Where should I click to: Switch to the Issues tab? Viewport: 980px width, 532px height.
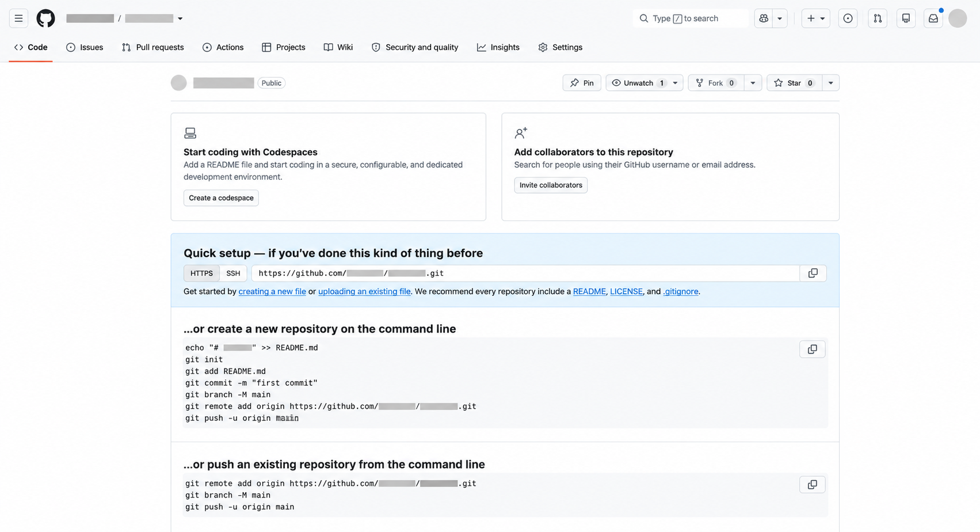(x=85, y=47)
